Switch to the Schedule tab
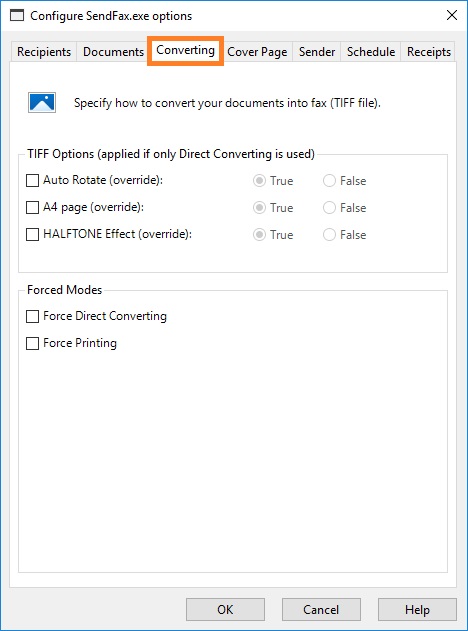This screenshot has height=631, width=468. pos(371,52)
